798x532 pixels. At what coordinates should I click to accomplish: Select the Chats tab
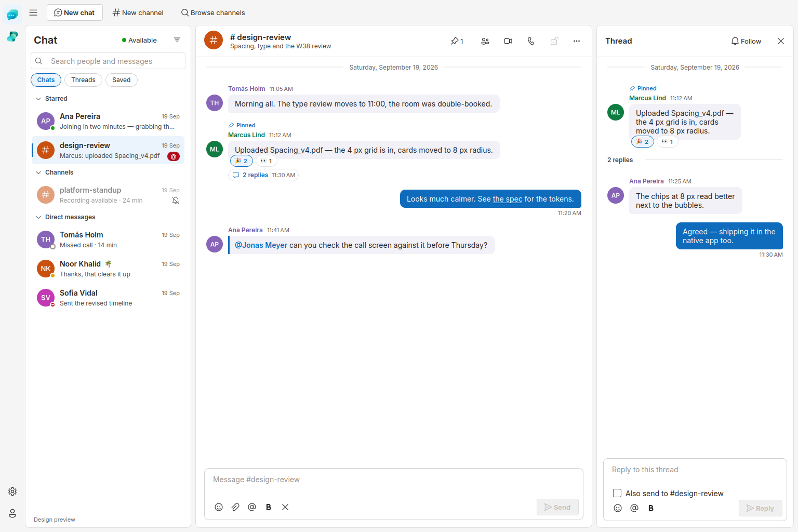click(x=46, y=80)
